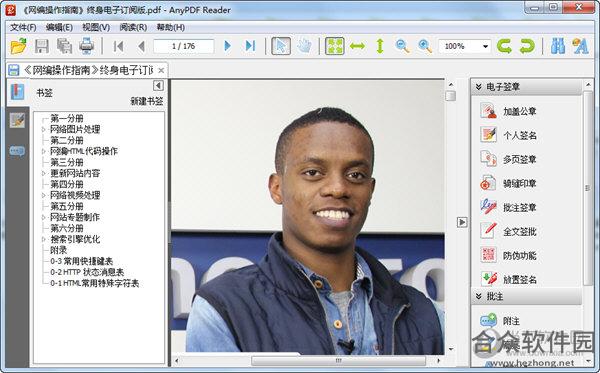This screenshot has height=373, width=600.
Task: Show the bookmarks sidebar panel icon
Action: (x=17, y=92)
